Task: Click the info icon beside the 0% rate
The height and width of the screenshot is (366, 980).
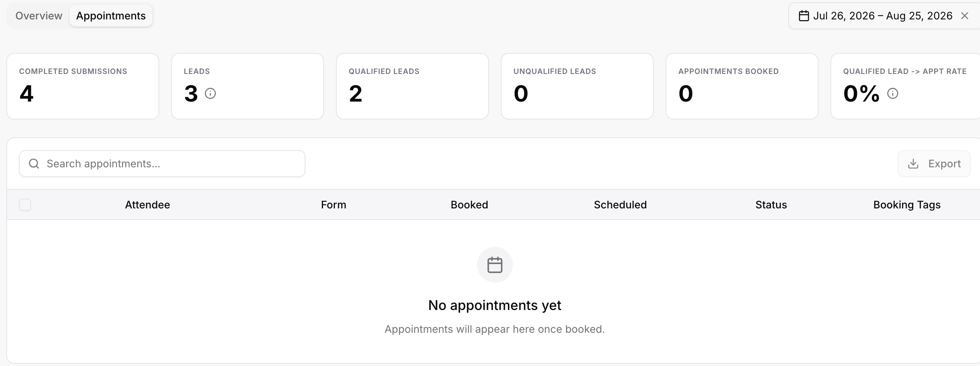Action: (x=892, y=93)
